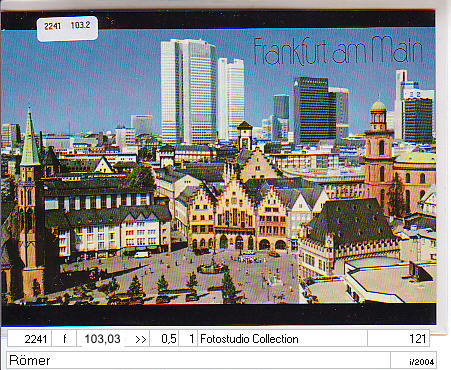Screen dimensions: 451x370
Task: Click the field containing letter f
Action: point(64,339)
